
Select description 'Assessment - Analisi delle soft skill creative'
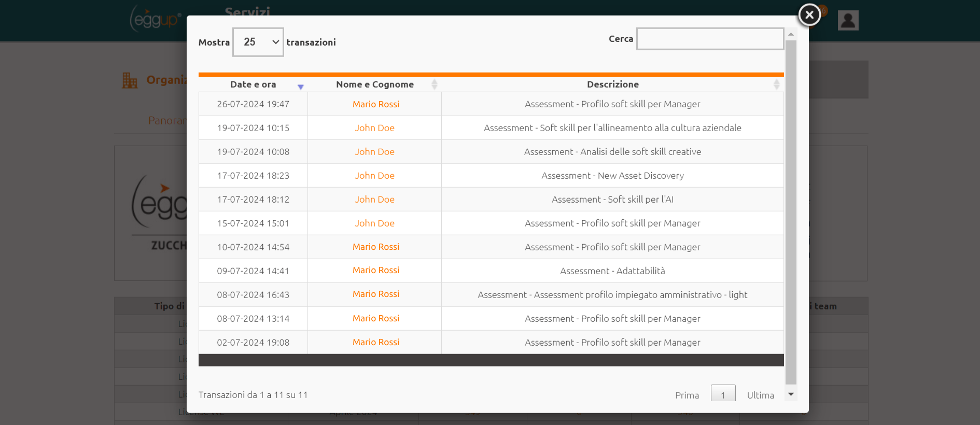pos(612,152)
